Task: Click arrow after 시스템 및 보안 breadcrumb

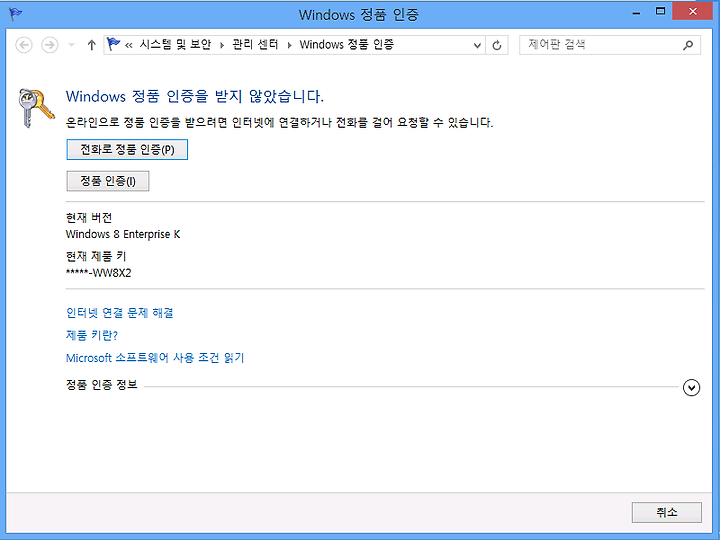Action: [x=222, y=45]
